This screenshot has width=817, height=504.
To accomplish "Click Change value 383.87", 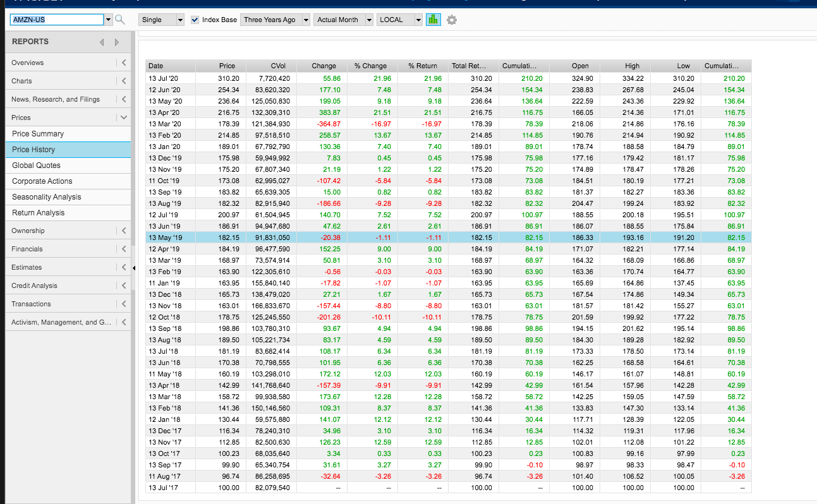I will [329, 112].
